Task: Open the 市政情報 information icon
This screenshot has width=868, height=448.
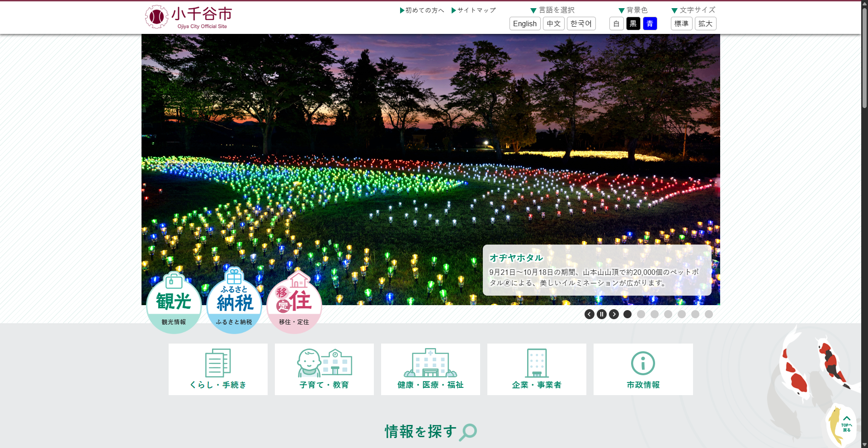Action: point(642,369)
